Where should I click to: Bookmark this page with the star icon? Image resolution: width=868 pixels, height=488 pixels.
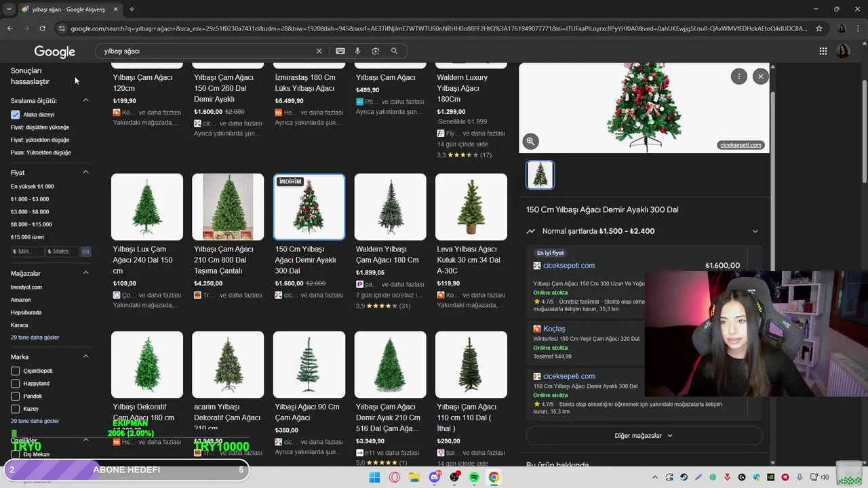click(819, 28)
